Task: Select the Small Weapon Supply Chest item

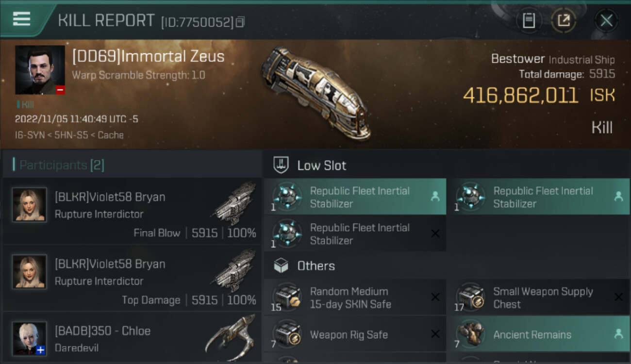Action: pos(538,298)
